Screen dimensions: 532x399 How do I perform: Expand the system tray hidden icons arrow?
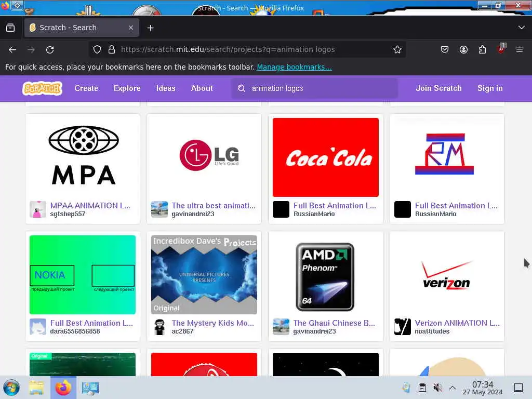[453, 388]
